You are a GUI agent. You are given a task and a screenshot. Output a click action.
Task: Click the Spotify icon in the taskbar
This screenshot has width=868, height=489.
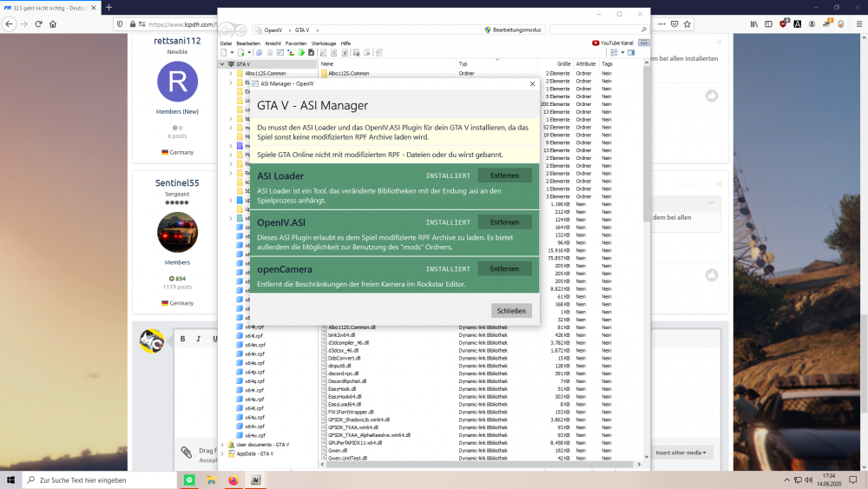pos(189,479)
